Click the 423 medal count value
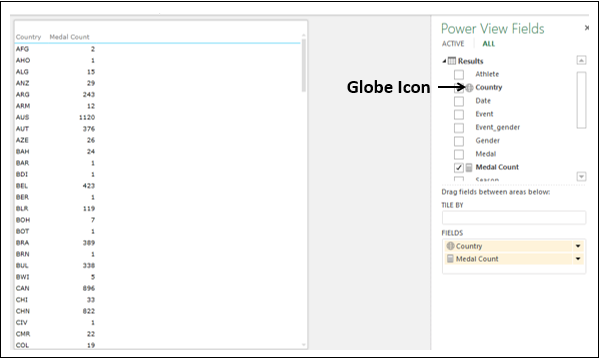 [x=89, y=186]
